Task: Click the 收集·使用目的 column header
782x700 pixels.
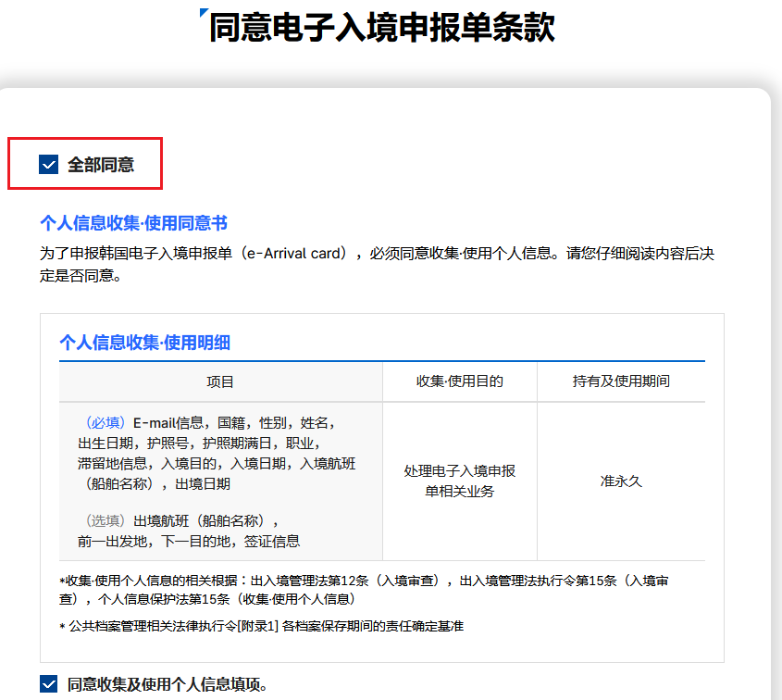Action: coord(460,381)
